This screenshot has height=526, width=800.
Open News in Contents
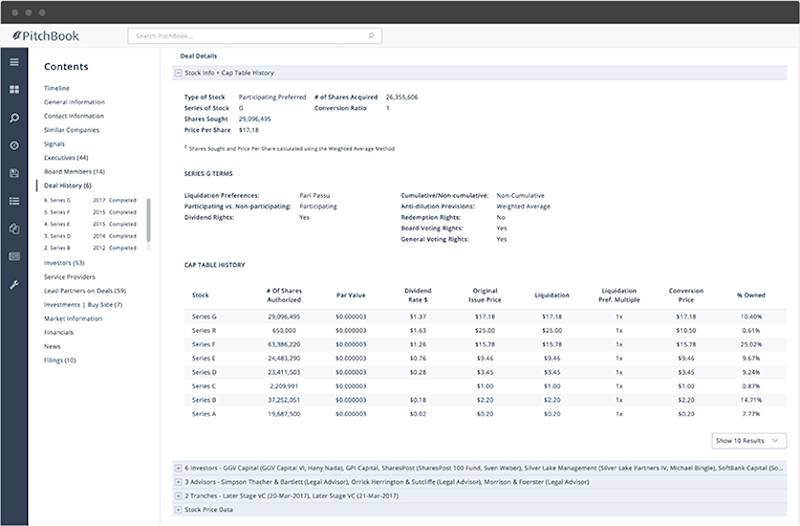tap(52, 346)
